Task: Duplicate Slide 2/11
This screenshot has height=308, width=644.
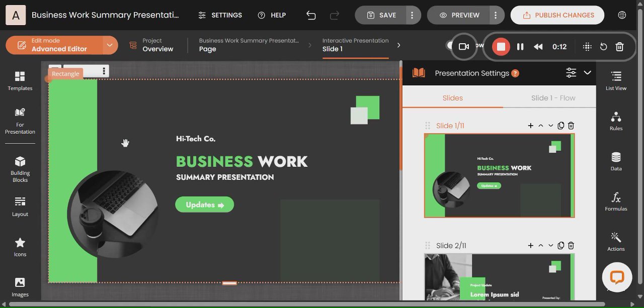Action: (561, 246)
